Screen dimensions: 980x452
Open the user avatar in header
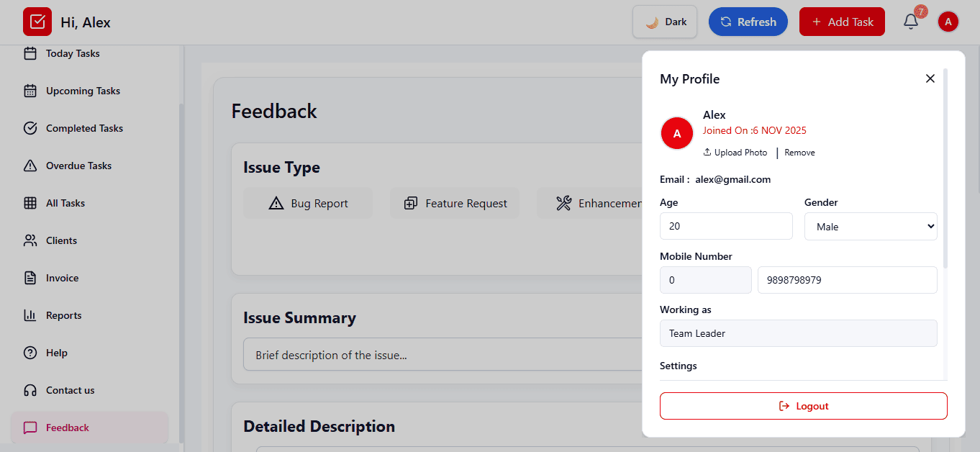(948, 22)
